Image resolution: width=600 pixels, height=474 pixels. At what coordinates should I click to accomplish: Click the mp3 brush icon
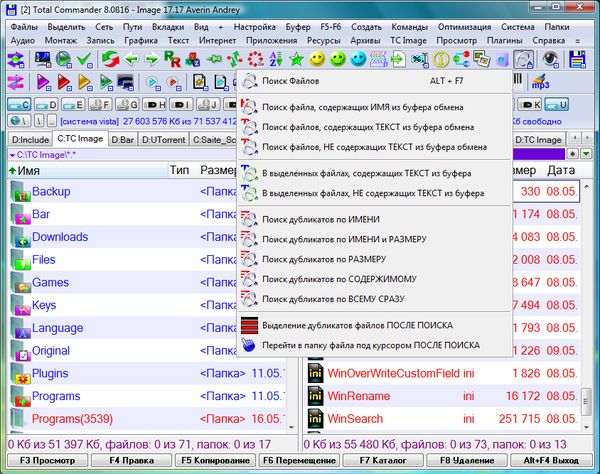540,82
